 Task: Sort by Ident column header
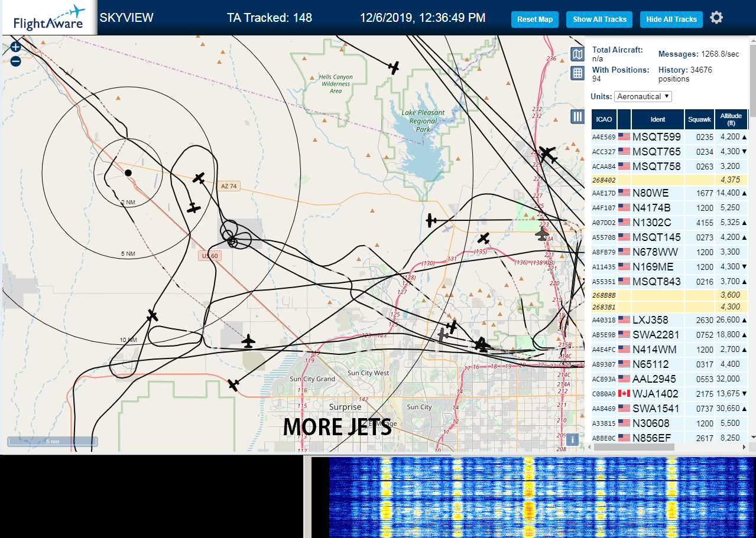[x=658, y=119]
